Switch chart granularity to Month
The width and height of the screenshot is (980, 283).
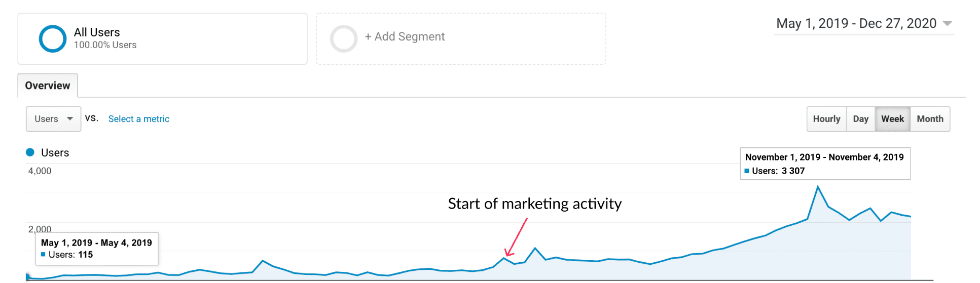[930, 119]
